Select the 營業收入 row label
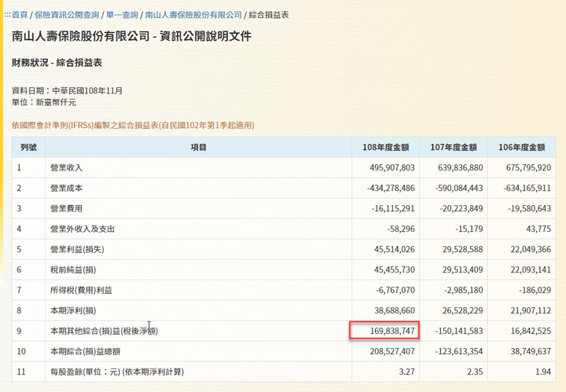This screenshot has height=392, width=566. coord(66,167)
